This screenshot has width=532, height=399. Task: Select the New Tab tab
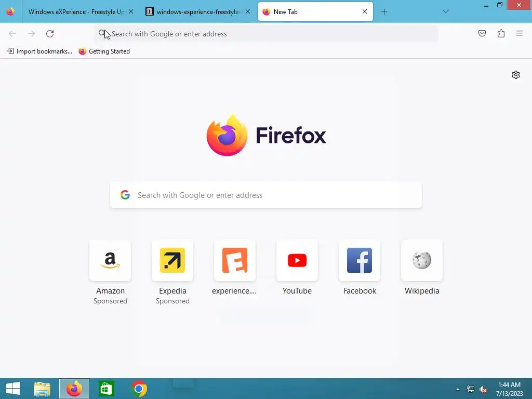pyautogui.click(x=315, y=12)
